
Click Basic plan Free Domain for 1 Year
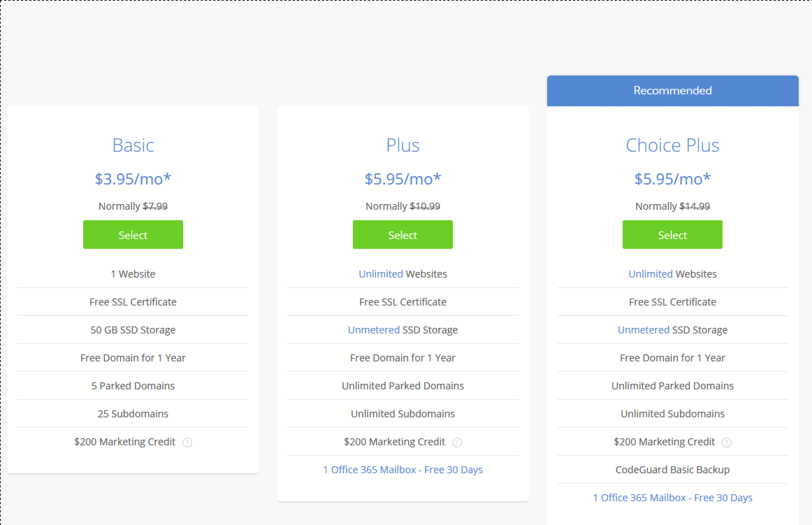133,358
